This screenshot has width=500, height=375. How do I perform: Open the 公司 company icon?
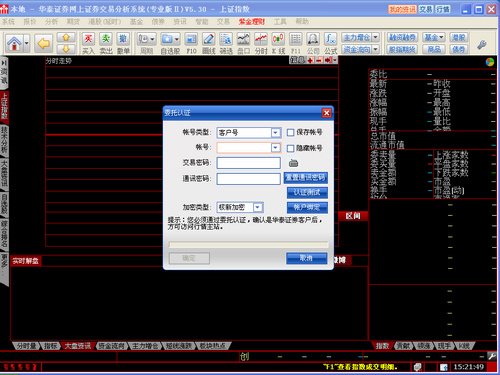(313, 43)
